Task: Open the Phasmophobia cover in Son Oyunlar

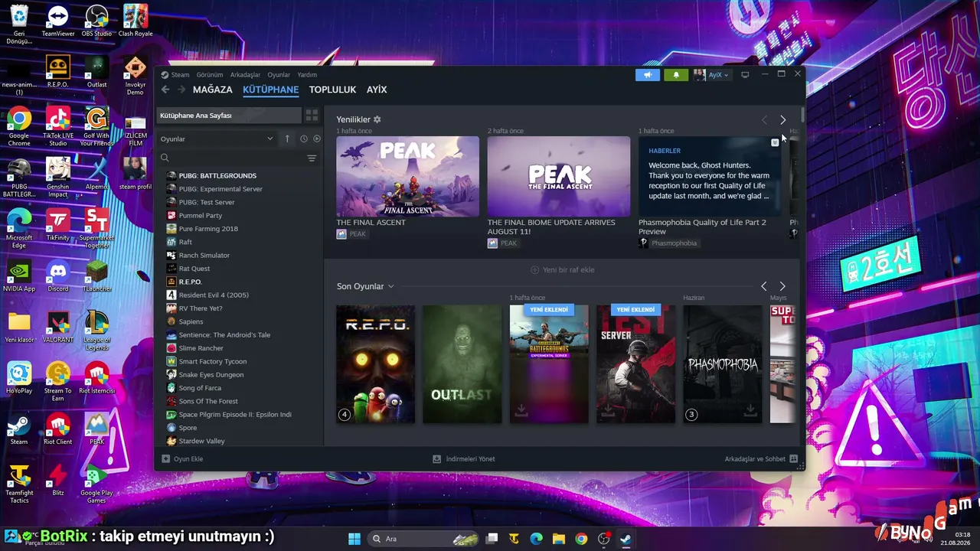Action: [723, 364]
